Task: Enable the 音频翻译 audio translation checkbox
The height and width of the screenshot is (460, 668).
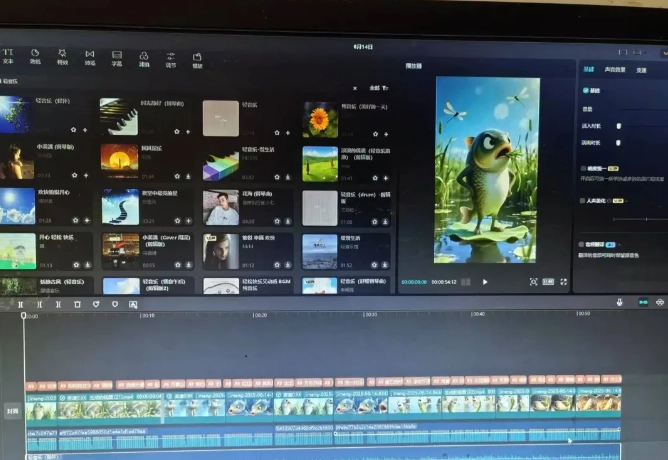Action: tap(581, 244)
